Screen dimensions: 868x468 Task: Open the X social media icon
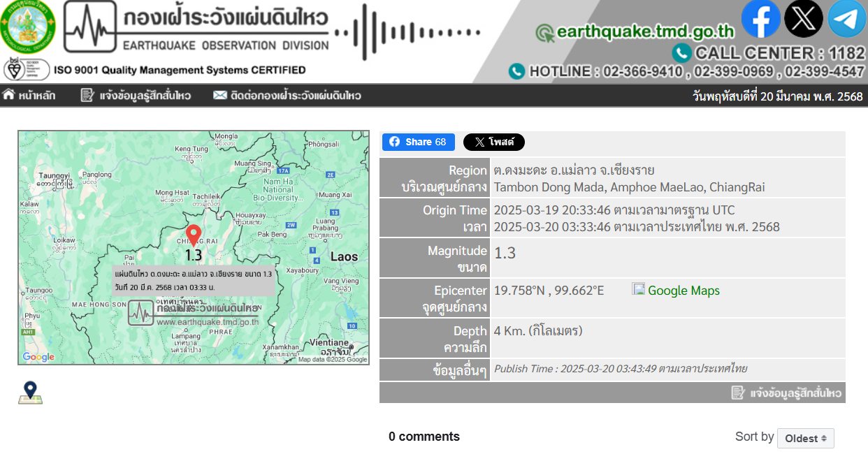(x=804, y=19)
